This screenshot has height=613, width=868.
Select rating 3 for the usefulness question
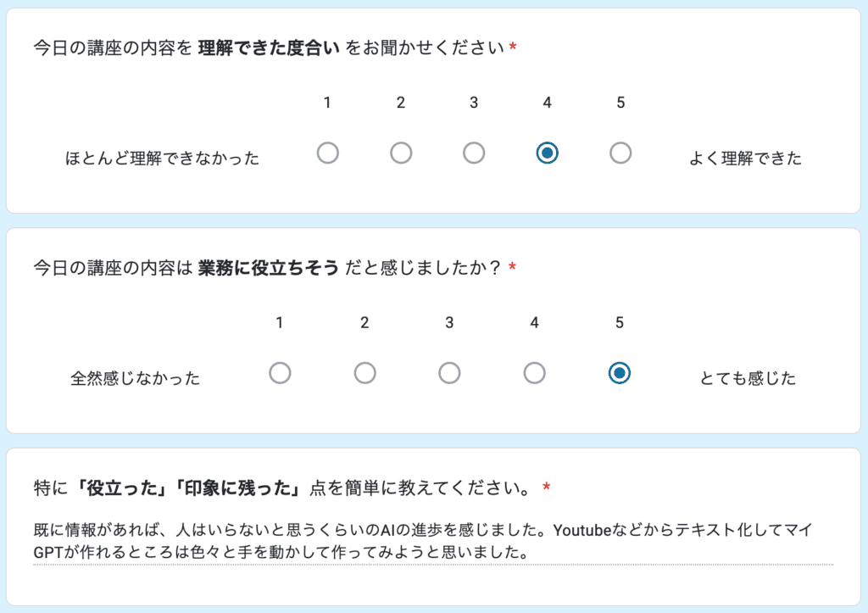coord(449,373)
